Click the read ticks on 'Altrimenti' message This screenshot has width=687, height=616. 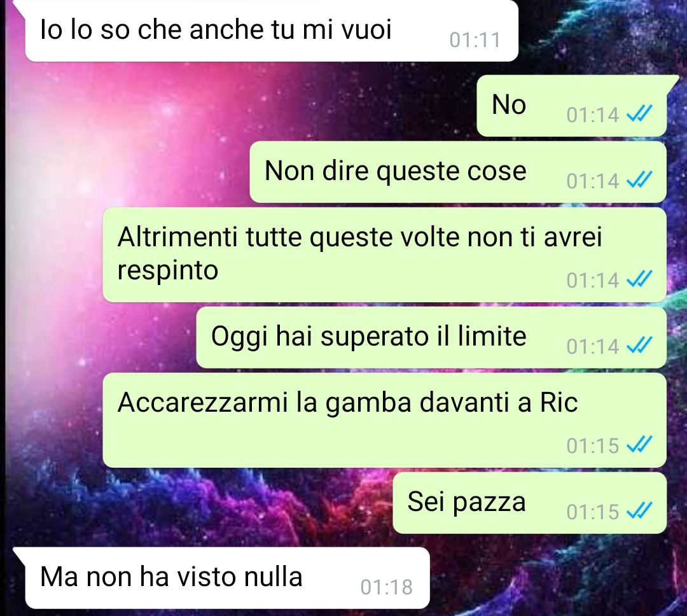tap(640, 280)
